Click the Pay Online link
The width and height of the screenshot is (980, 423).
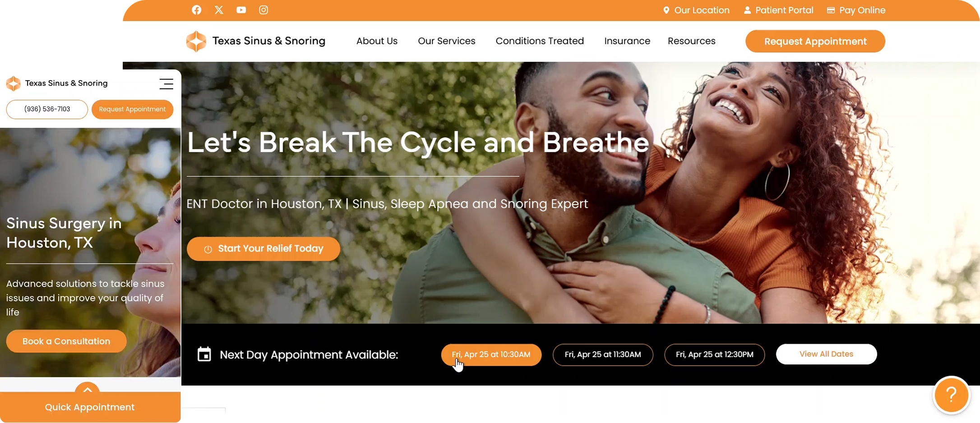click(x=856, y=10)
